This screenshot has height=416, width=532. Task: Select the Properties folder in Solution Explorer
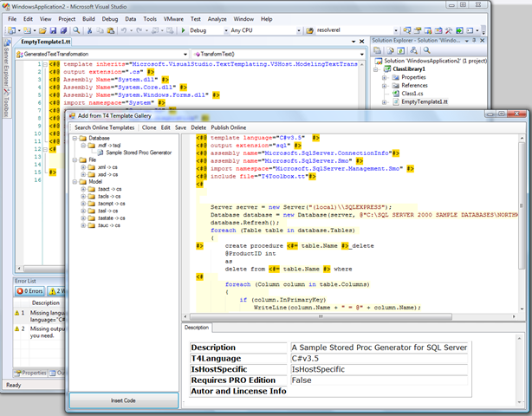pos(413,77)
